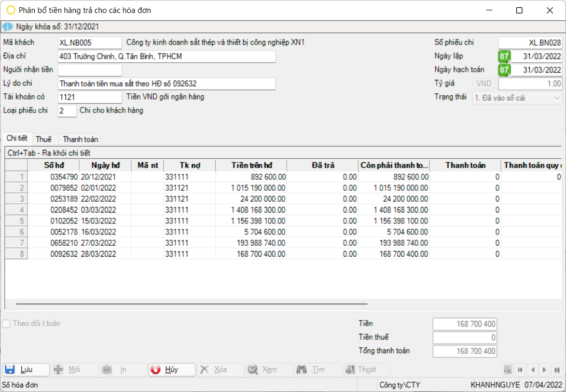The height and width of the screenshot is (392, 566).
Task: Open the Thanh toán tab
Action: click(80, 139)
